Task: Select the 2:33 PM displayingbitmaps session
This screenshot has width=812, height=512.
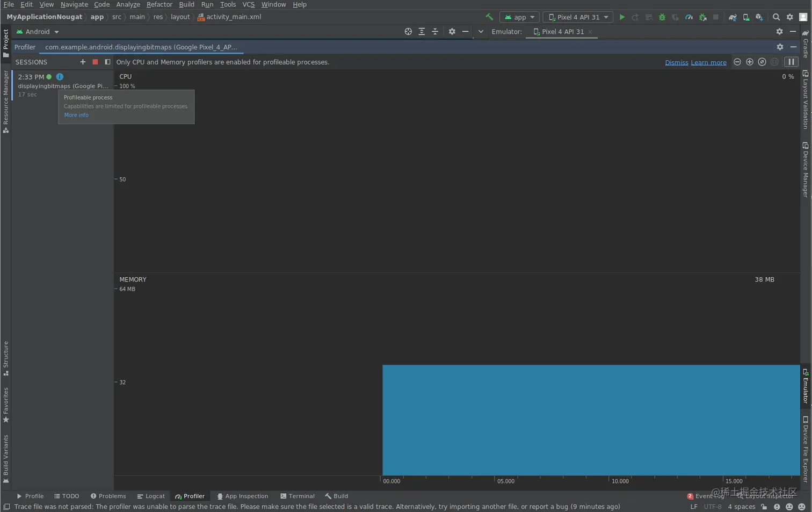Action: tap(62, 85)
